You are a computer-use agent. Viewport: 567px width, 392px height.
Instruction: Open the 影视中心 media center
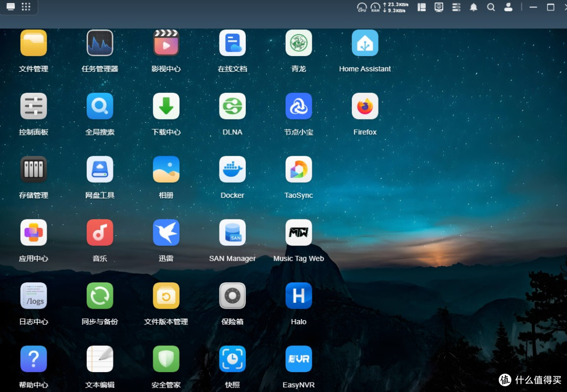pyautogui.click(x=166, y=43)
